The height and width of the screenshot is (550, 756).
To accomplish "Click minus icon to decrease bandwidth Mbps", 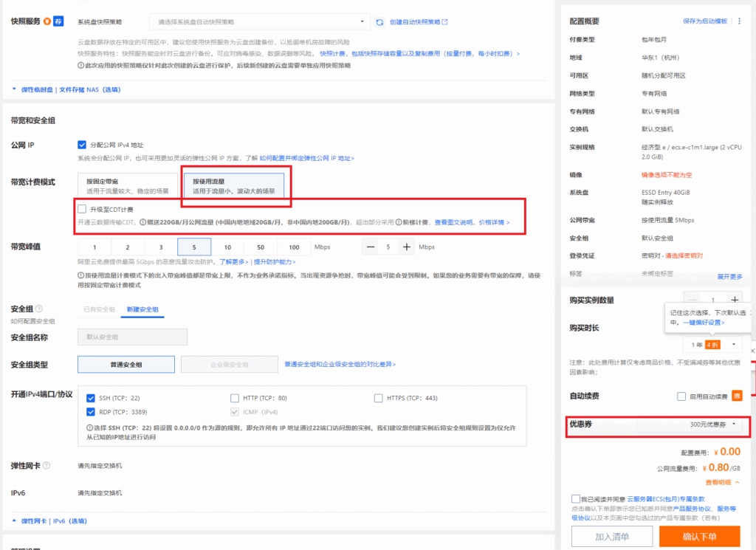I will 369,247.
